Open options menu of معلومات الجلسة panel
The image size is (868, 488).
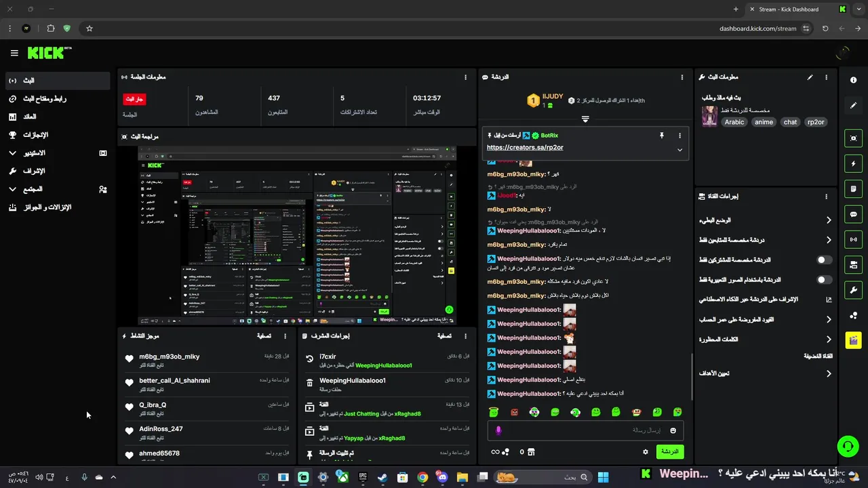click(465, 77)
